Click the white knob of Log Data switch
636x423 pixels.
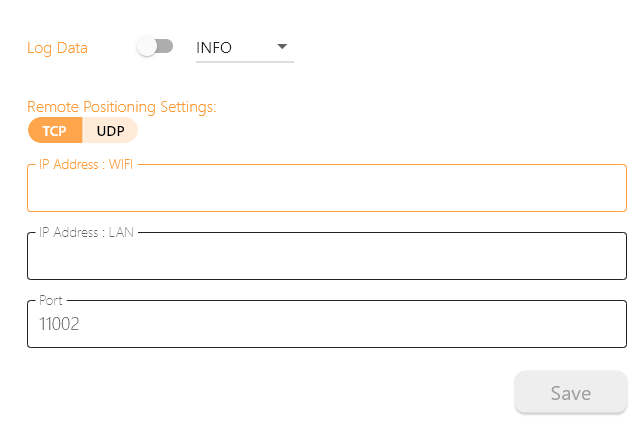coord(148,47)
